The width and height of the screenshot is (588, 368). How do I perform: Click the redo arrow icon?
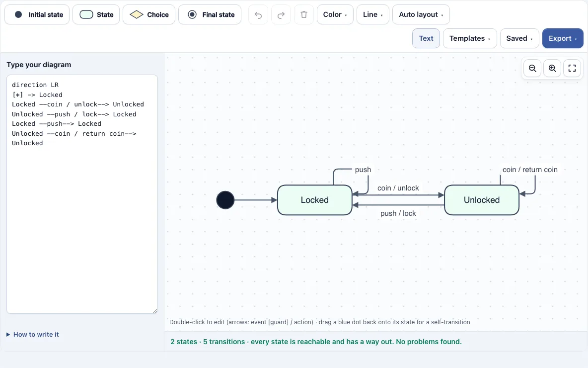(281, 14)
